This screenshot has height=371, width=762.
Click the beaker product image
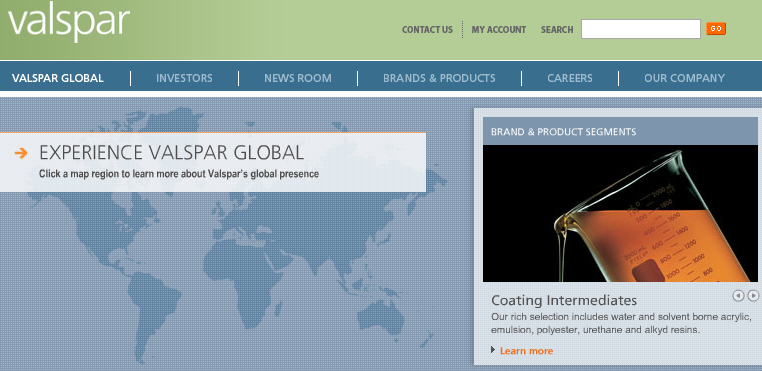[620, 213]
